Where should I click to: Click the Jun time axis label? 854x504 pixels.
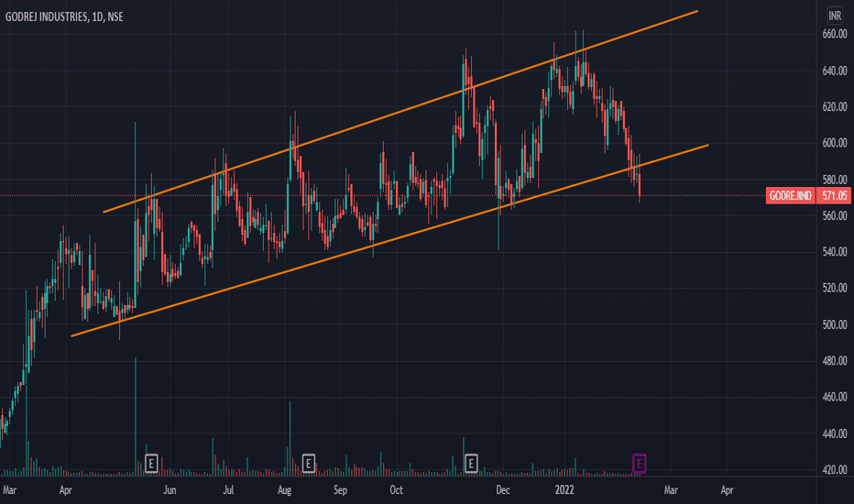pyautogui.click(x=170, y=490)
